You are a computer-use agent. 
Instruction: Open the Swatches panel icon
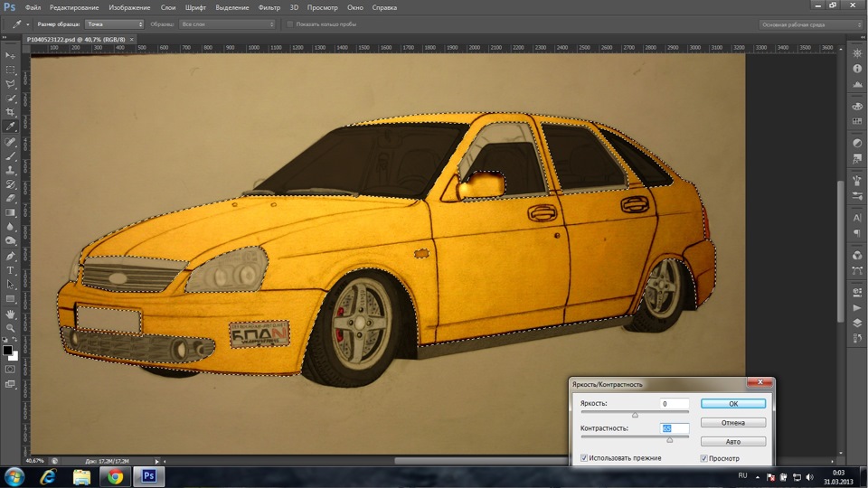(857, 121)
